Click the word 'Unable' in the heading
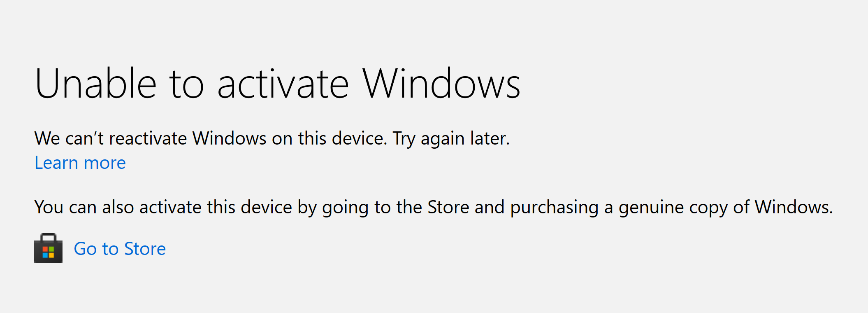 pyautogui.click(x=96, y=84)
